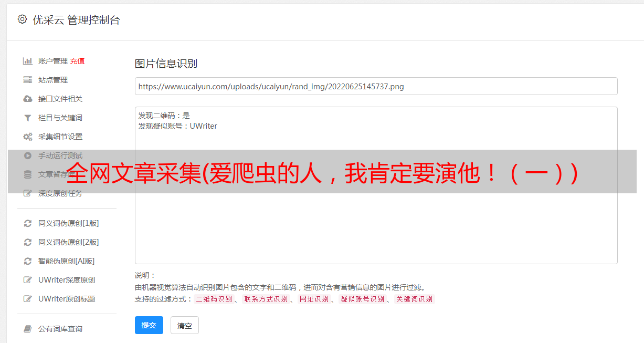Screen dimensions: 644x343
Task: Focus the image URL input field
Action: click(x=376, y=86)
